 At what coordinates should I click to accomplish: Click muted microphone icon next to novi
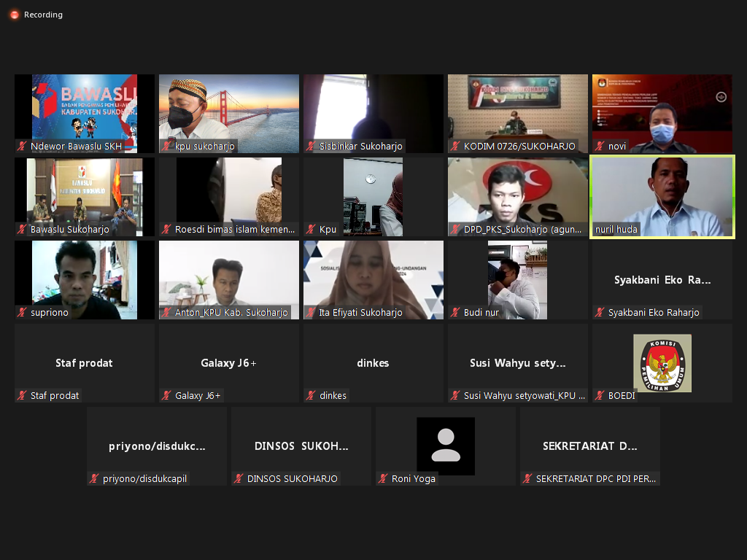click(600, 147)
